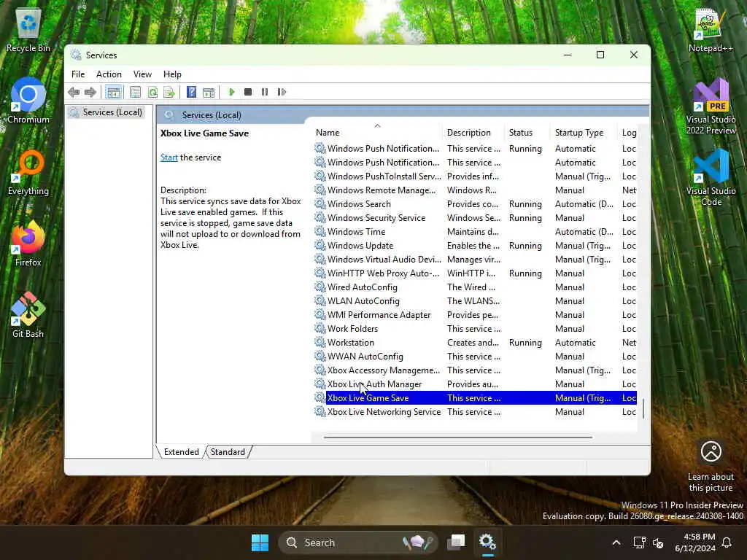Open Visual Studio 2022 Preview shortcut

(711, 106)
